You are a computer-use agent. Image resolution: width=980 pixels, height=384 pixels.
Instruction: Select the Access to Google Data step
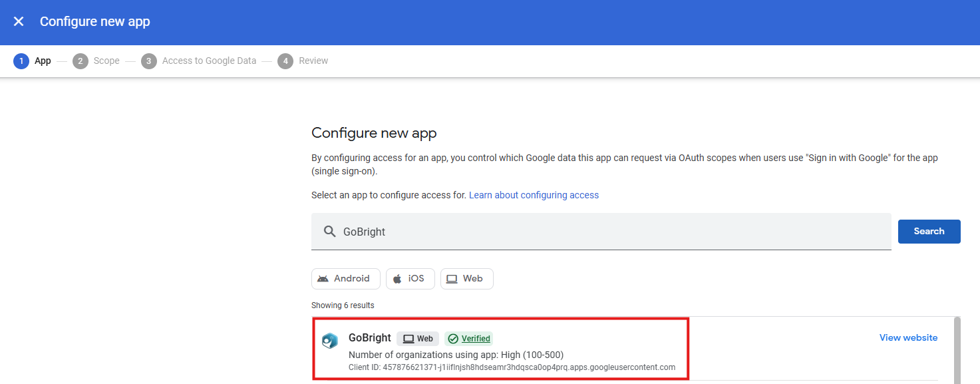click(x=208, y=61)
